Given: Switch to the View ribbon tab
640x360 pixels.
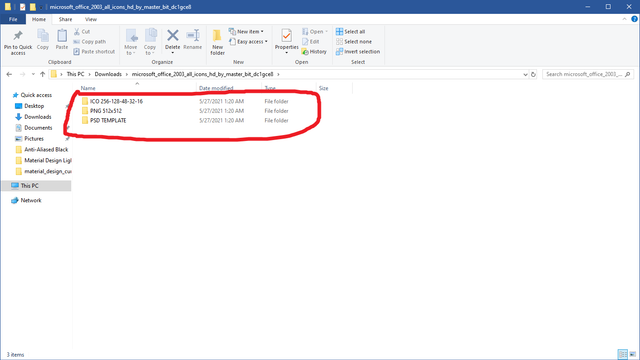Looking at the screenshot, I should (91, 19).
